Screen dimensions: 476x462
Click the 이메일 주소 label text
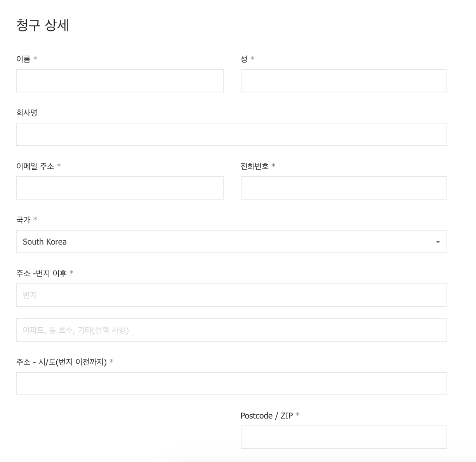35,166
